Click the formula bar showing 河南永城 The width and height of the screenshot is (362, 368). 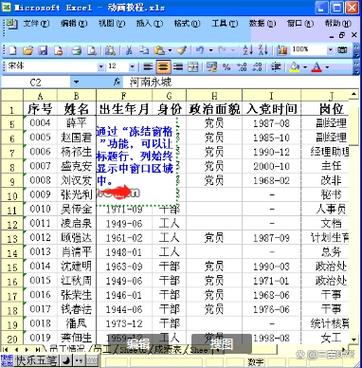click(x=242, y=82)
